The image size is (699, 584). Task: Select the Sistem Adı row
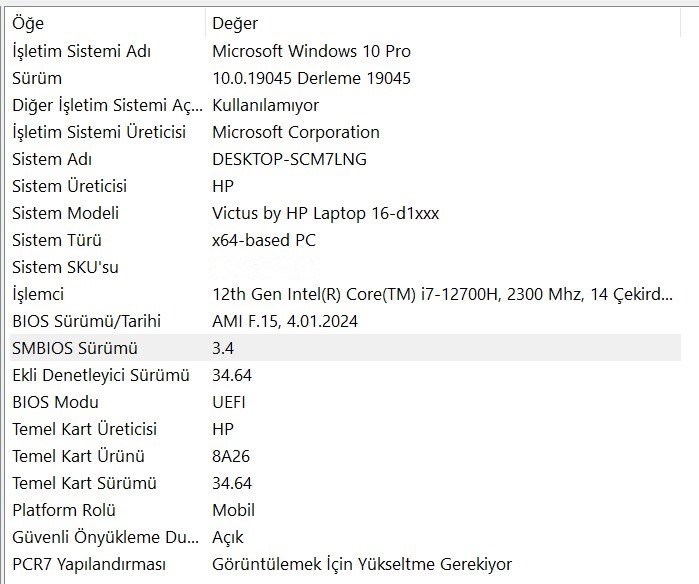(x=52, y=159)
